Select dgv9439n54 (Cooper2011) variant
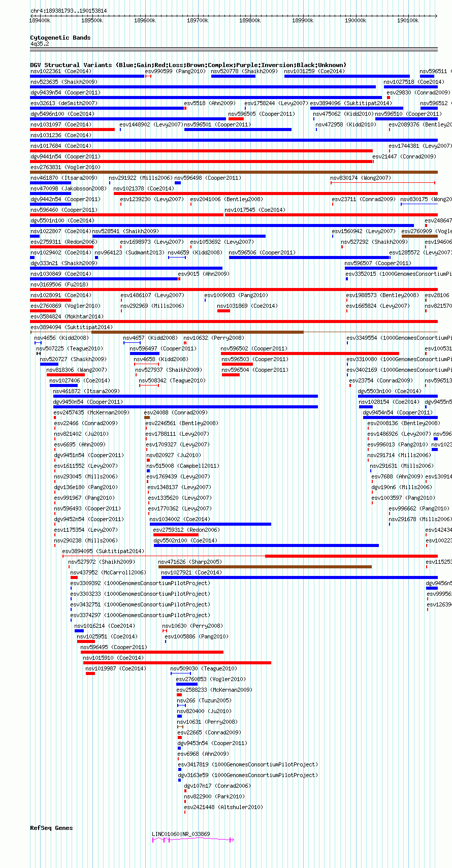This screenshot has height=868, width=452. tap(65, 92)
